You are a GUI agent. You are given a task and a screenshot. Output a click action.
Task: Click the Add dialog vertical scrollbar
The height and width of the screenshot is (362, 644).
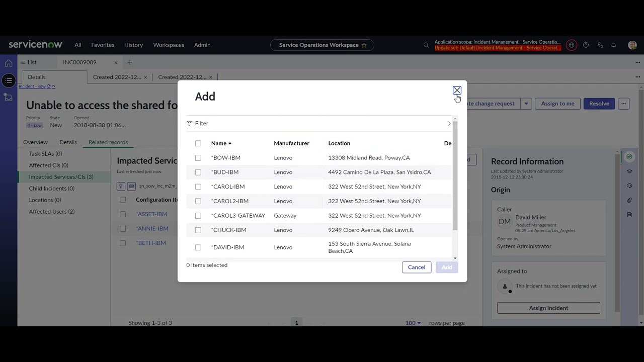[x=455, y=175]
